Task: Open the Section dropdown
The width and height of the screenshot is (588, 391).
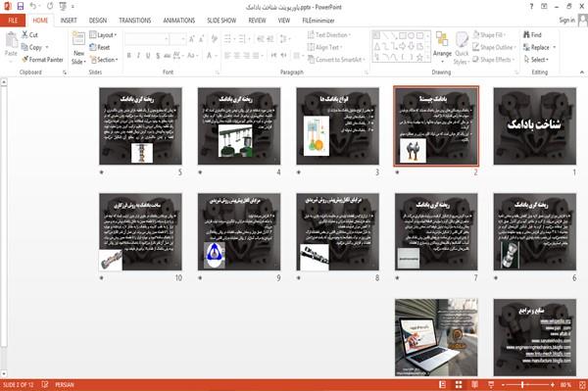Action: tap(104, 59)
